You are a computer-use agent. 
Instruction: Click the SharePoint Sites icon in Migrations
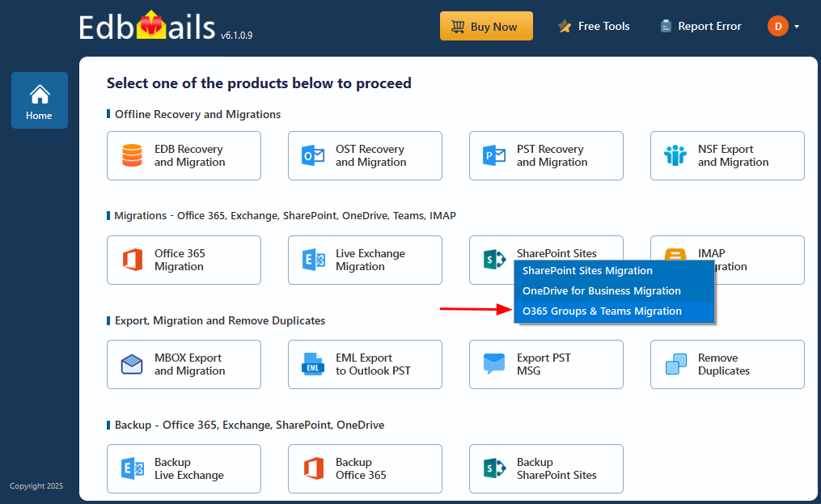[494, 260]
